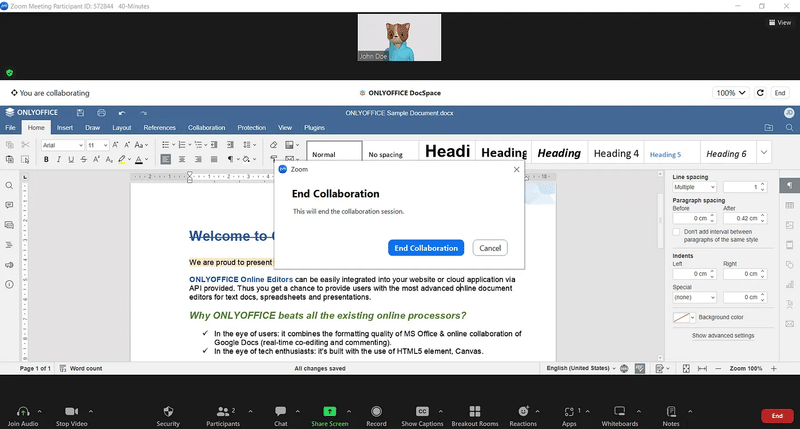The width and height of the screenshot is (800, 429).
Task: Click the cut scissors icon
Action: [x=25, y=145]
